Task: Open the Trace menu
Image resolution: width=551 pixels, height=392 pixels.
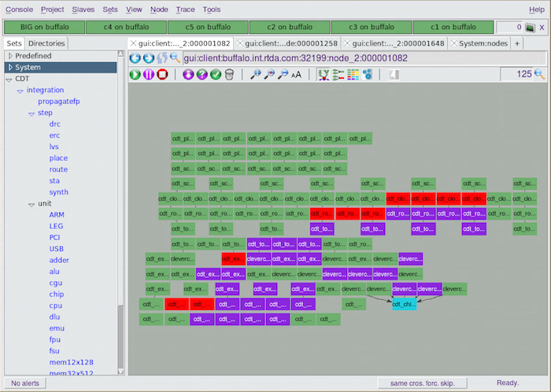Action: point(185,9)
